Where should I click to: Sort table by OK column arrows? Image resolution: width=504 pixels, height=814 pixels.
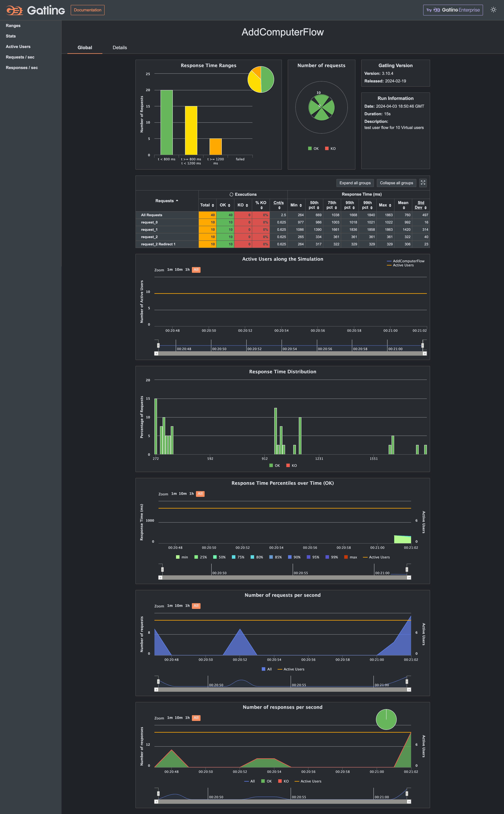coord(229,205)
